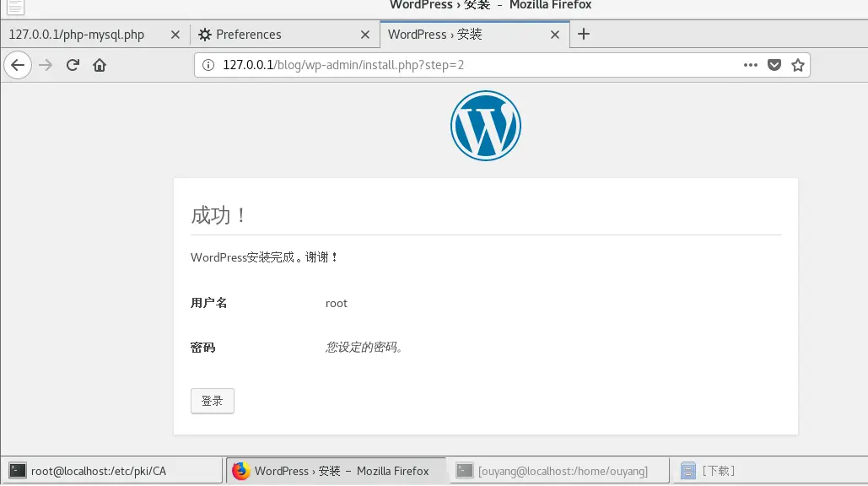Switch to the Preferences tab
The image size is (868, 486).
(285, 35)
